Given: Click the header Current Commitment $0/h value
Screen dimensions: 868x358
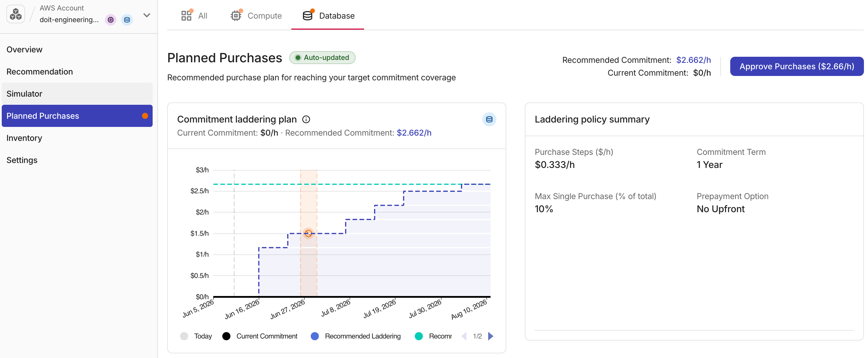Looking at the screenshot, I should (x=702, y=73).
